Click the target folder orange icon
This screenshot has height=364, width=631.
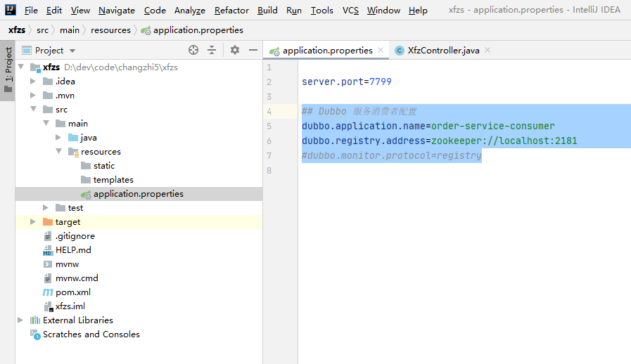pos(48,221)
